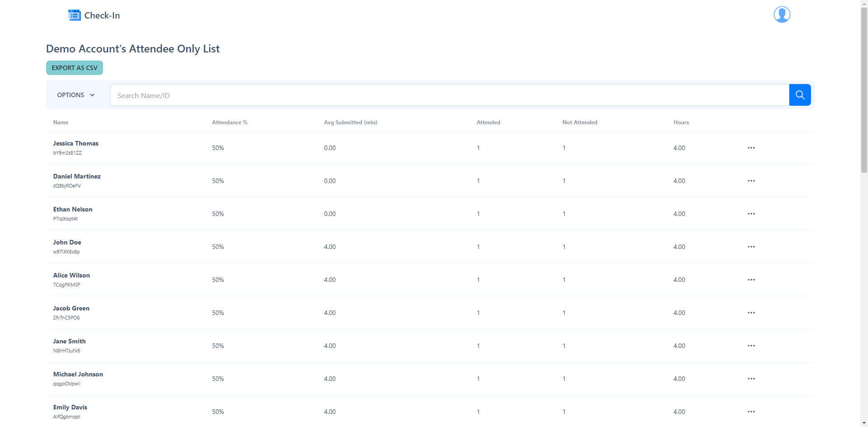
Task: Click the Hours column header
Action: [x=681, y=122]
